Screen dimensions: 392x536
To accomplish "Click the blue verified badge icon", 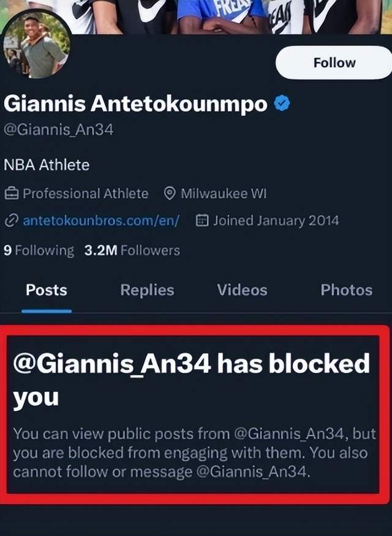I will tap(281, 104).
